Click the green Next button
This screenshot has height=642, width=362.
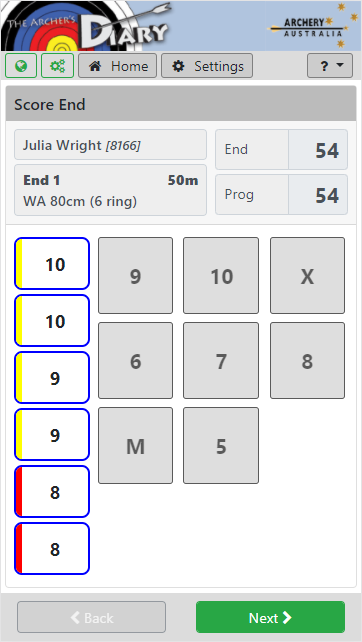pyautogui.click(x=271, y=617)
